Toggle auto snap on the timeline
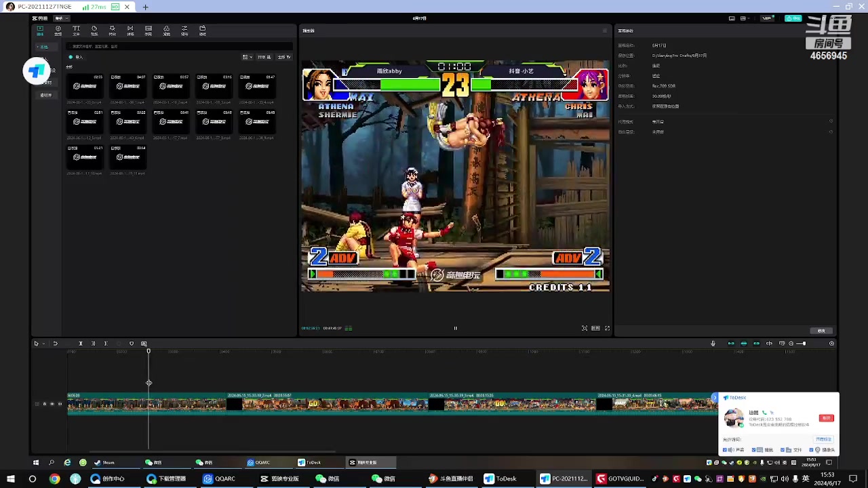The height and width of the screenshot is (488, 868). pos(744,344)
